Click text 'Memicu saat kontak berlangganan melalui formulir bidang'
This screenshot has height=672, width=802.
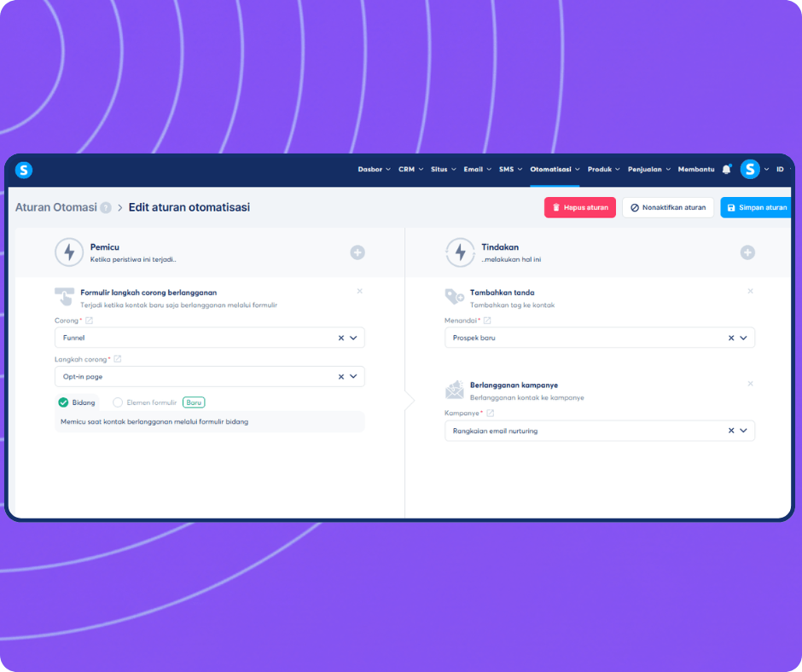coord(154,422)
